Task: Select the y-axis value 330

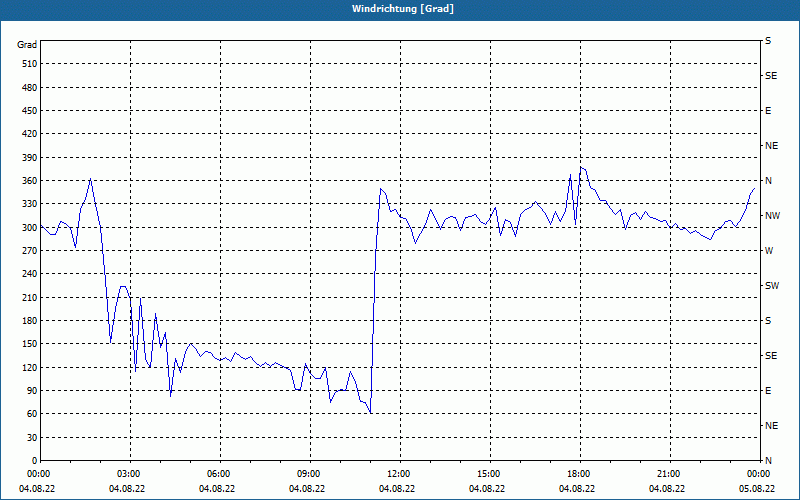Action: 30,204
